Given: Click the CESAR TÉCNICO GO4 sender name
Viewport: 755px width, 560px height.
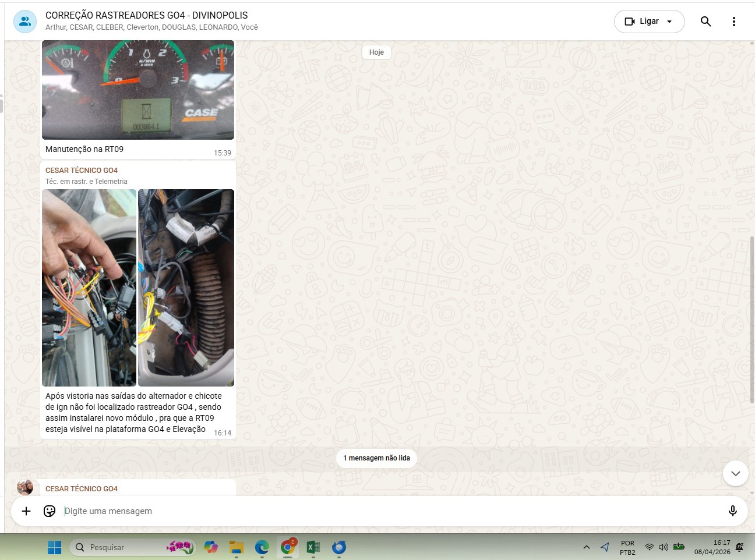Looking at the screenshot, I should [82, 170].
